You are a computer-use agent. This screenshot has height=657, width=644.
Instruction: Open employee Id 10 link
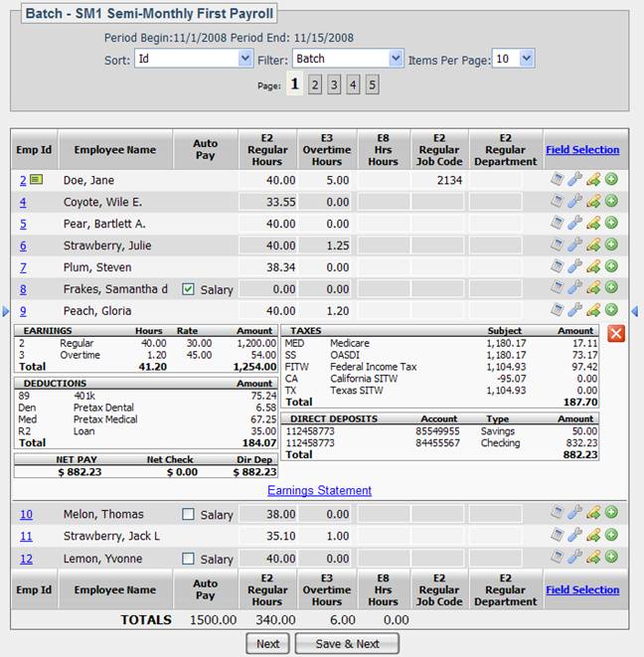point(26,514)
